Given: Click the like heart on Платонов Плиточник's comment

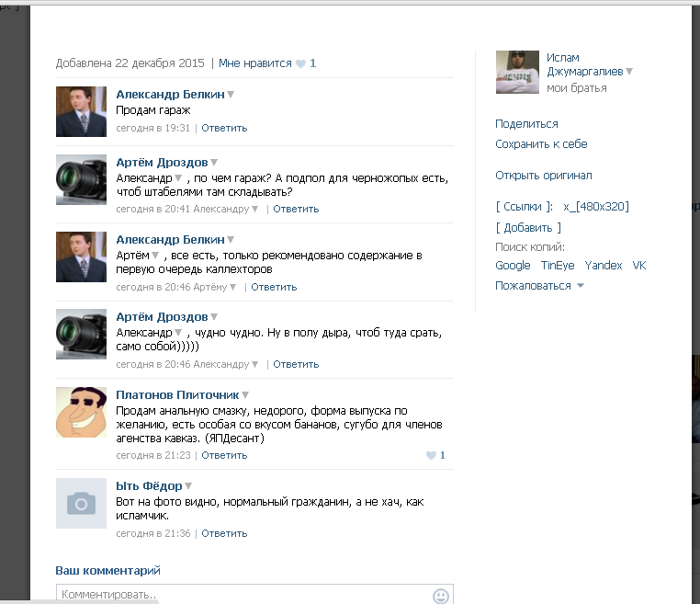Looking at the screenshot, I should click(431, 456).
